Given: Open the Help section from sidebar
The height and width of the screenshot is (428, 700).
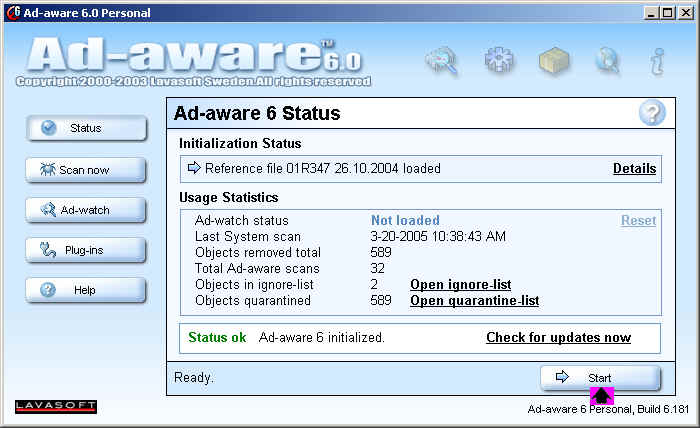Looking at the screenshot, I should 86,290.
